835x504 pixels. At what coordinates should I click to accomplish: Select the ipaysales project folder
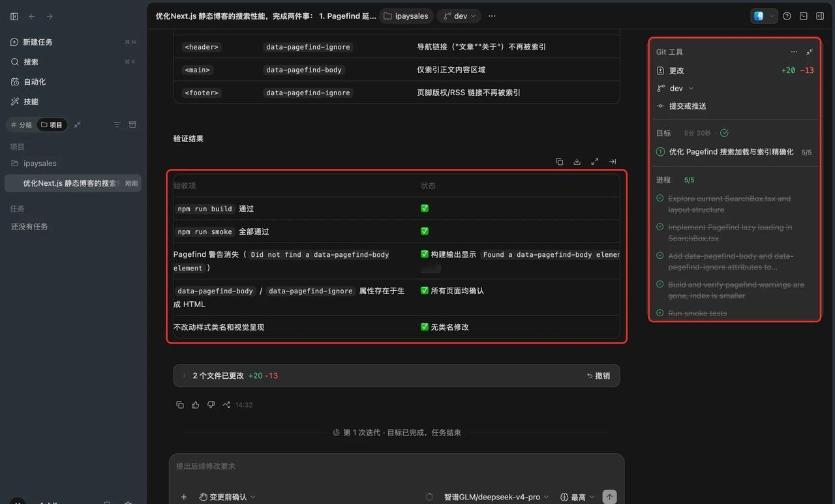coord(73,163)
